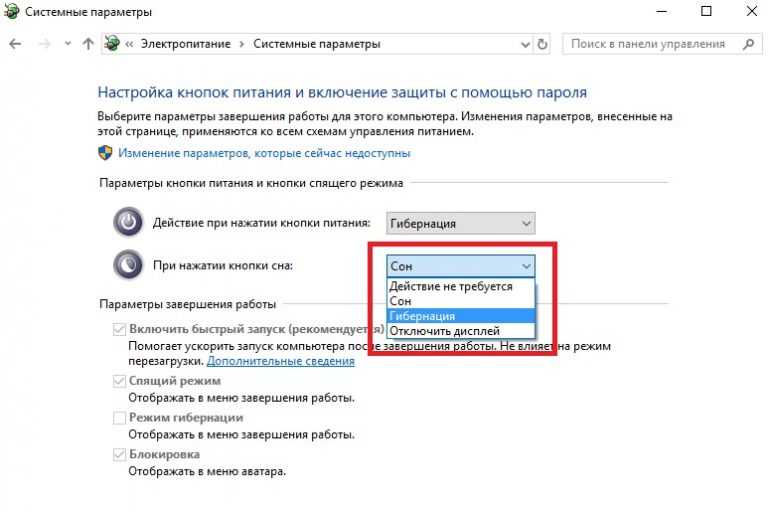Go up one level arrow
This screenshot has width=768, height=512.
(88, 44)
